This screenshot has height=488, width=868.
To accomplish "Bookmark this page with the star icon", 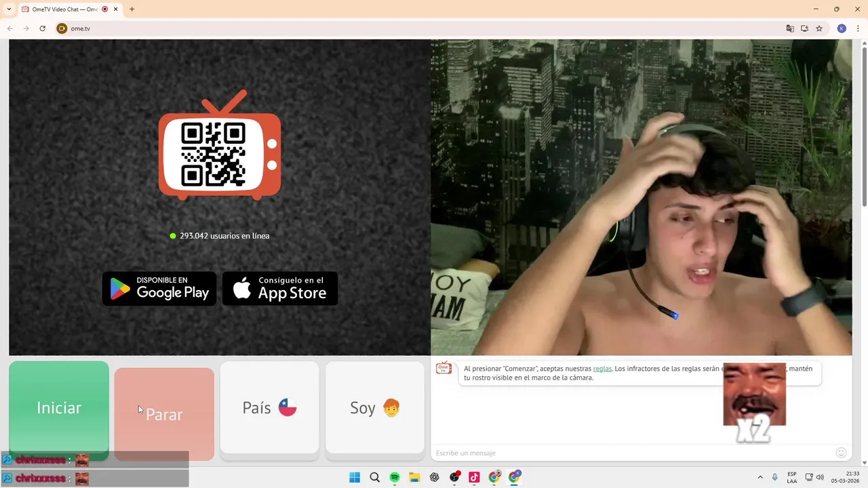I will [819, 28].
